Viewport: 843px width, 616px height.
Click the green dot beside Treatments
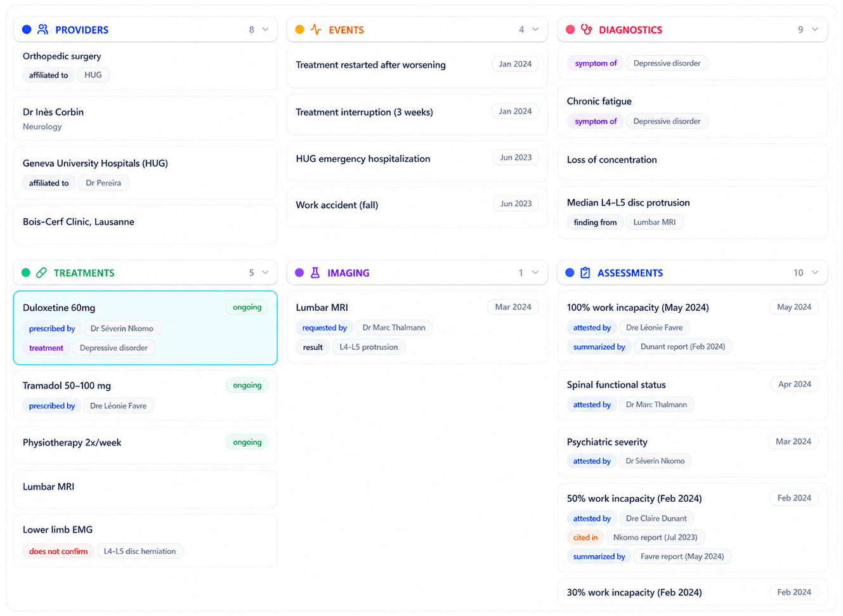coord(26,273)
